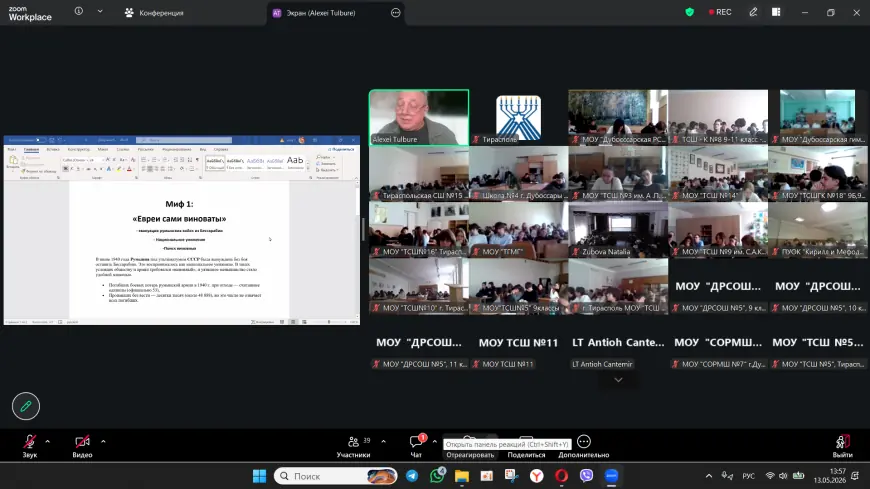Open the Дополнительно more options icon
Viewport: 870px width, 489px height.
pyautogui.click(x=584, y=442)
